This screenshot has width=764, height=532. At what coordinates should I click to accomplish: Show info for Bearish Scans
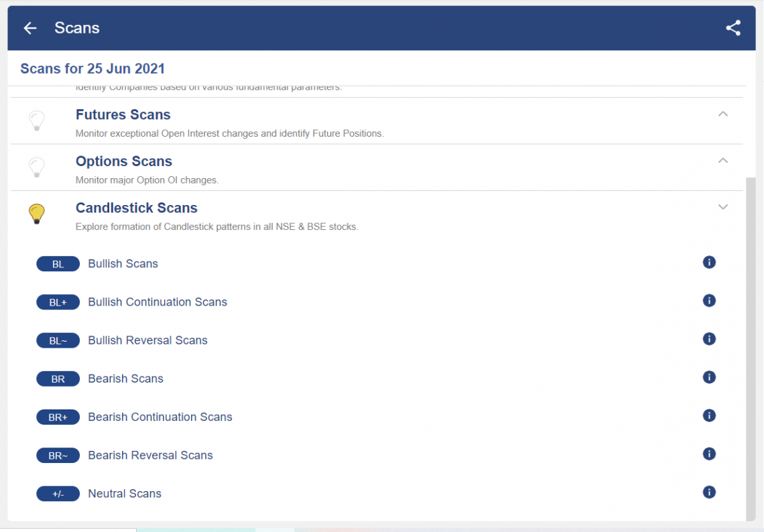pos(709,377)
